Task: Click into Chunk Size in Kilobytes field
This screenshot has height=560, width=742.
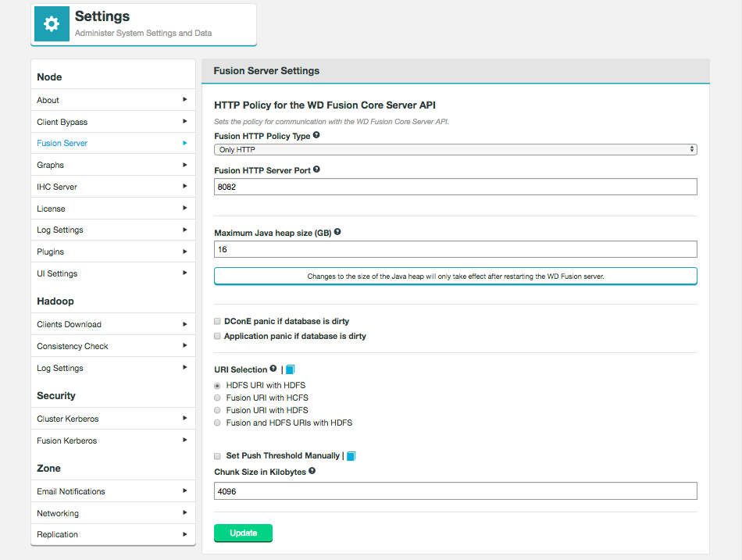Action: 455,491
